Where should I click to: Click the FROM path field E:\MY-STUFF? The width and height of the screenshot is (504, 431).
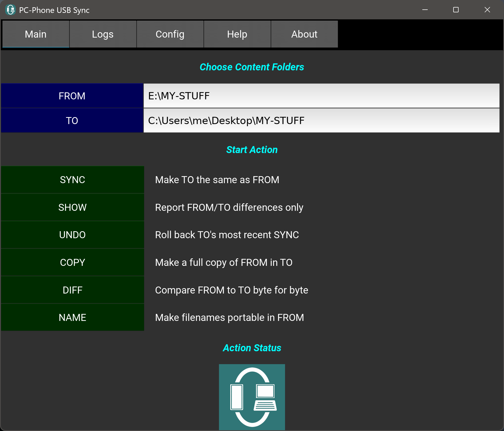tap(321, 96)
